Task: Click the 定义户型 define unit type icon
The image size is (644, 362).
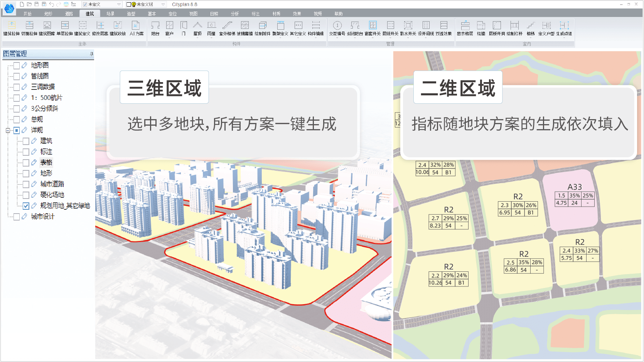Action: (x=546, y=28)
